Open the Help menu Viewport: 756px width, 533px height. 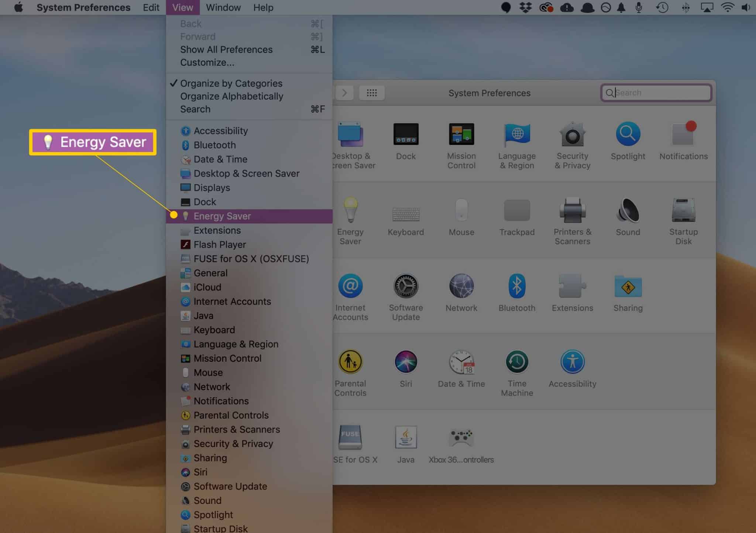coord(263,7)
